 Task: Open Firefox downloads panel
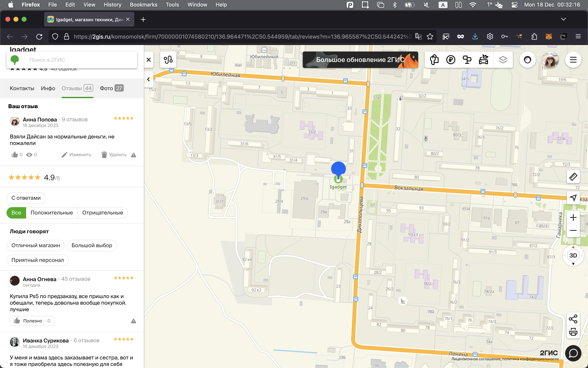point(475,37)
